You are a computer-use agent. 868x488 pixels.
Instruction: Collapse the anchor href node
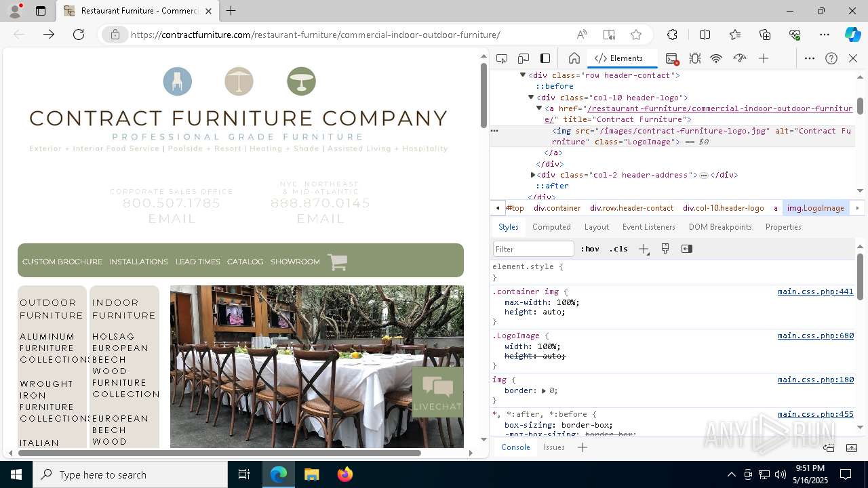click(539, 108)
